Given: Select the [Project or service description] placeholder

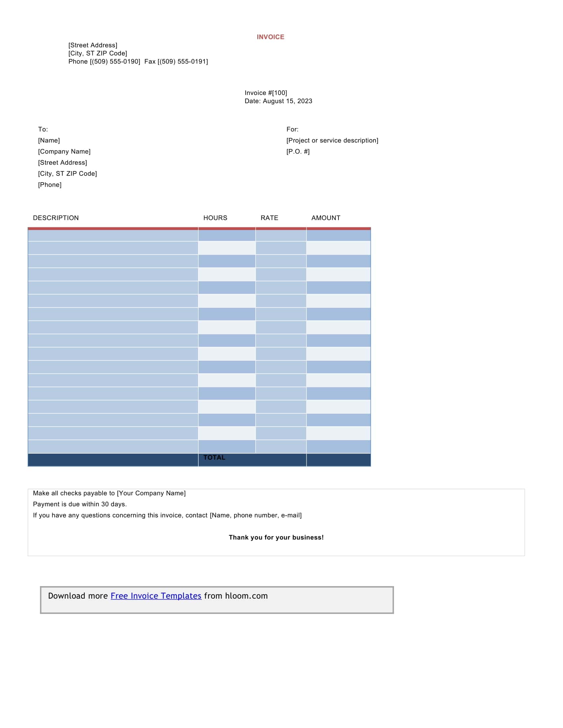Looking at the screenshot, I should click(x=332, y=140).
